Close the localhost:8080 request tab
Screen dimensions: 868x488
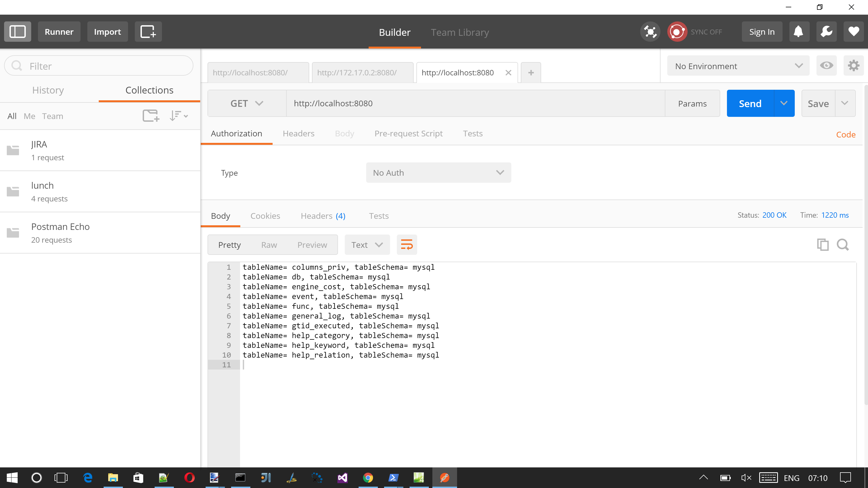pyautogui.click(x=509, y=73)
